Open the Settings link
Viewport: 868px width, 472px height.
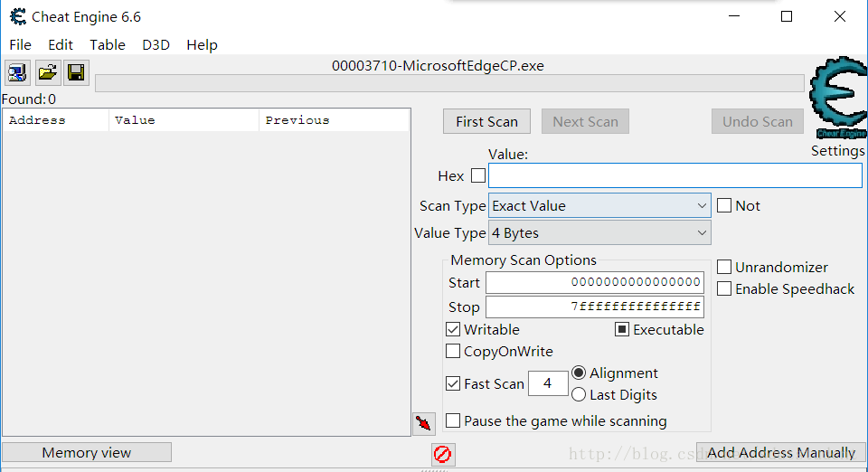pyautogui.click(x=837, y=151)
